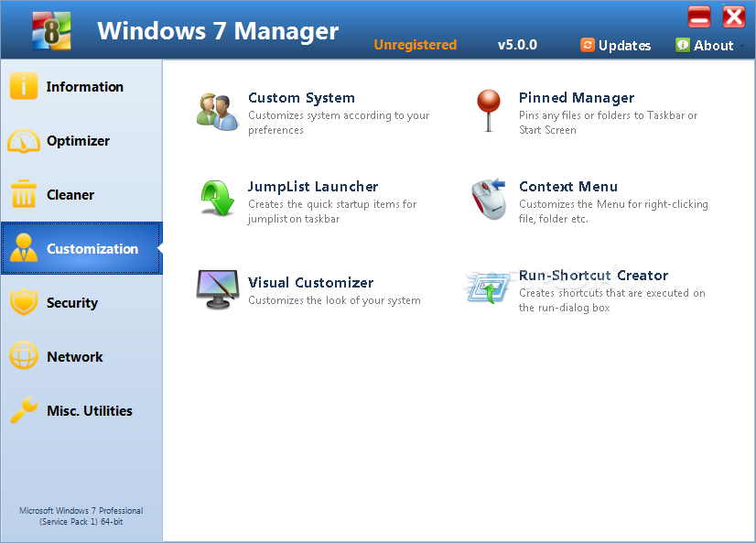
Task: Launch the Custom System title link
Action: coord(301,98)
